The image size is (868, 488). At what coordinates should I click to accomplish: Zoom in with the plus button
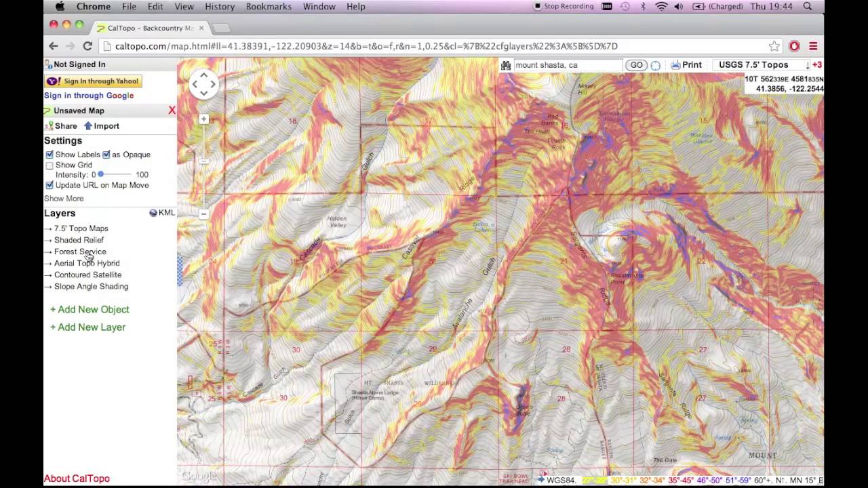[x=203, y=119]
